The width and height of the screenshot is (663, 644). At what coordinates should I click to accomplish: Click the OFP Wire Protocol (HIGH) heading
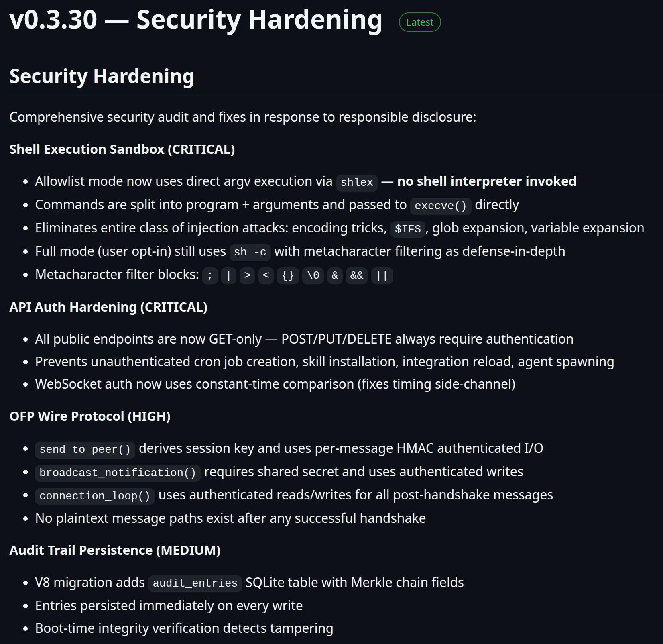90,416
